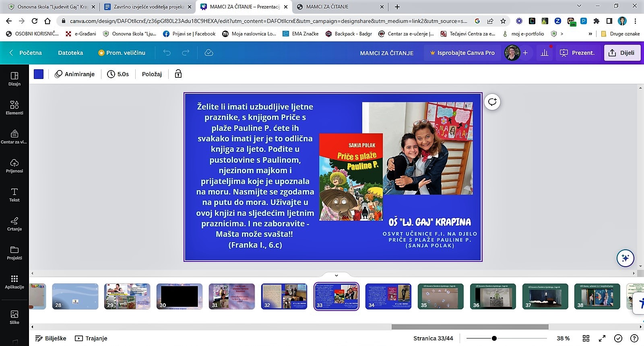Image resolution: width=644 pixels, height=346 pixels.
Task: Open the Slike photos panel
Action: (14, 317)
